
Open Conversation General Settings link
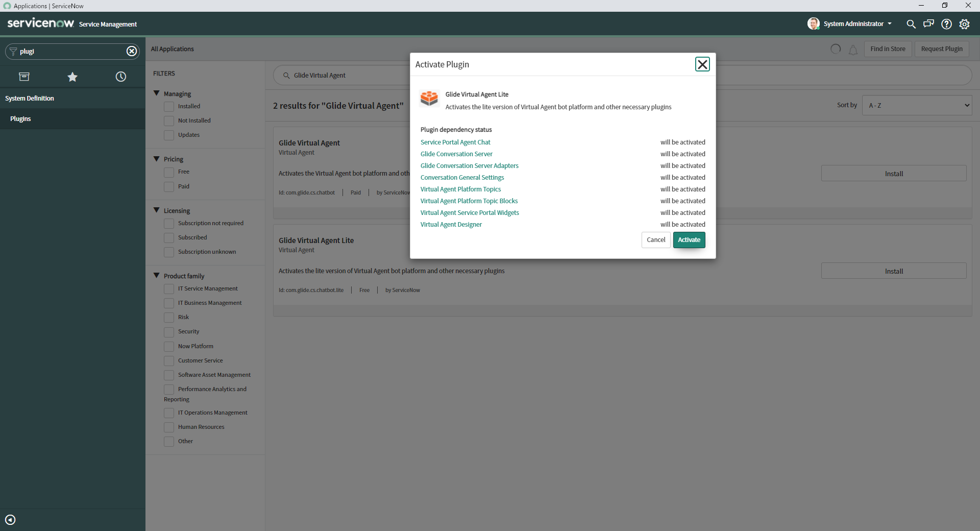tap(462, 178)
